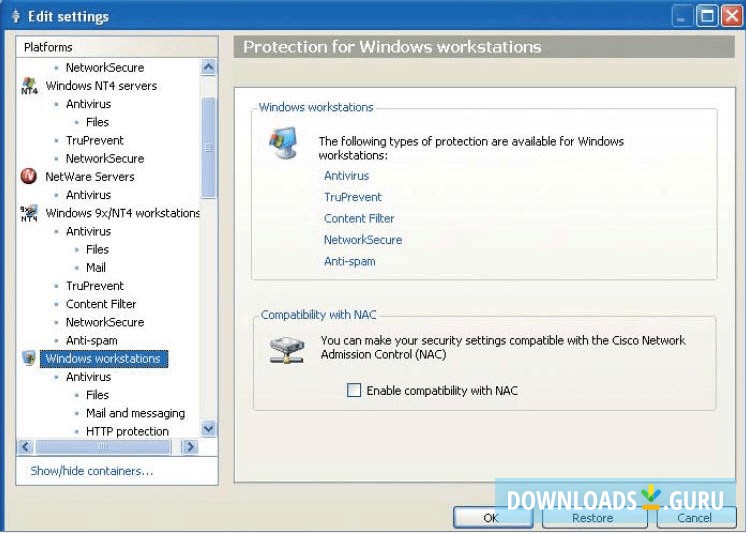Open the Content Filter link
746x533 pixels.
tap(359, 218)
